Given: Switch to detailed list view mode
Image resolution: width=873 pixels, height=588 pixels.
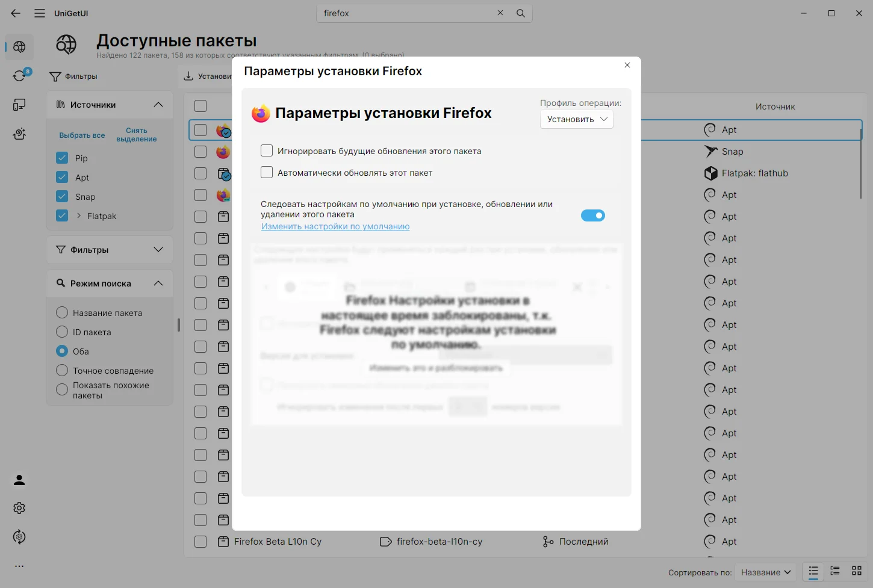Looking at the screenshot, I should [x=835, y=572].
